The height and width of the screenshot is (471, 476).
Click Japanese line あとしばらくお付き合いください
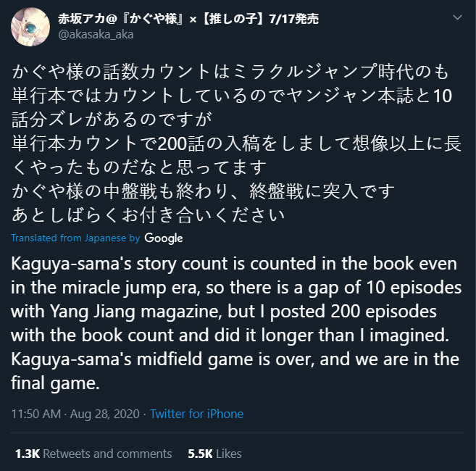(148, 215)
